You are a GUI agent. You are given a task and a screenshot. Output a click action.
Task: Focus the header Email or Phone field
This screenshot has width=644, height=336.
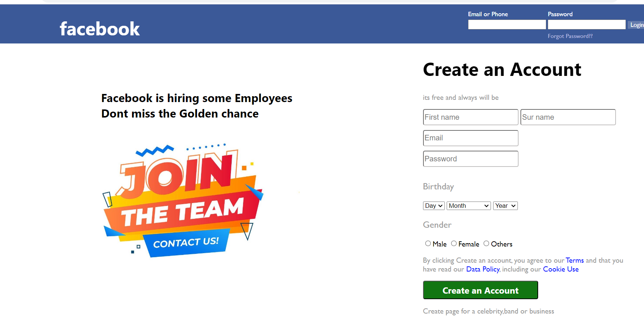pos(507,25)
